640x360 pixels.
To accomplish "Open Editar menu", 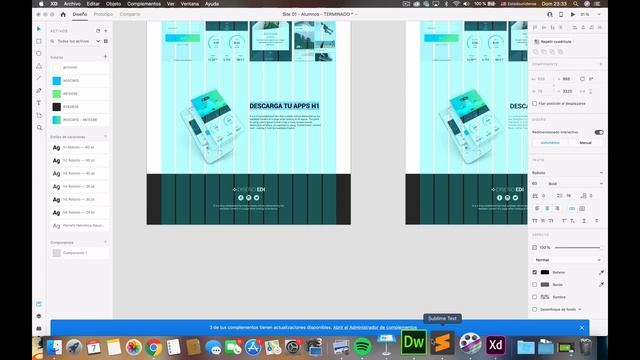I will (93, 4).
